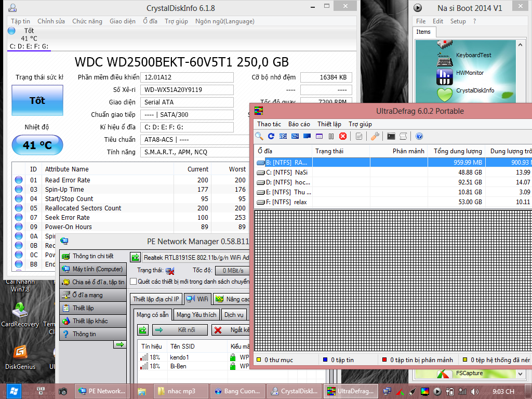Image resolution: width=532 pixels, height=399 pixels.
Task: Open Ổ đĩa mạng sidebar section
Action: 93,295
